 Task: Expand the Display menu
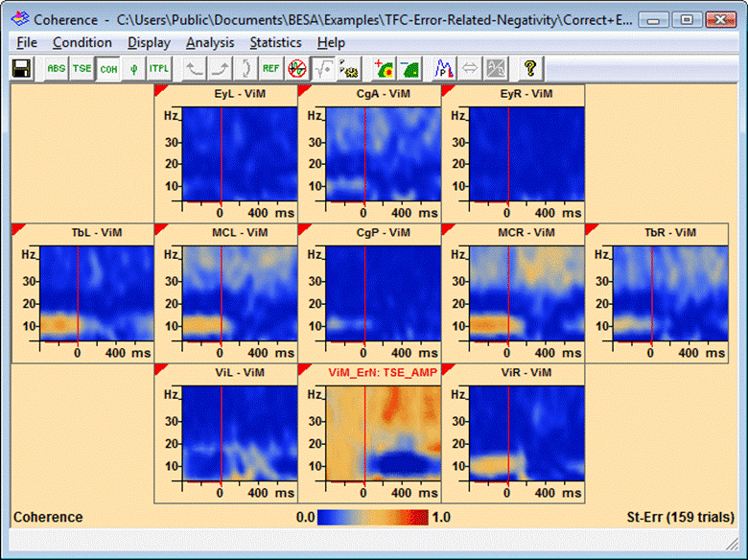pyautogui.click(x=149, y=42)
